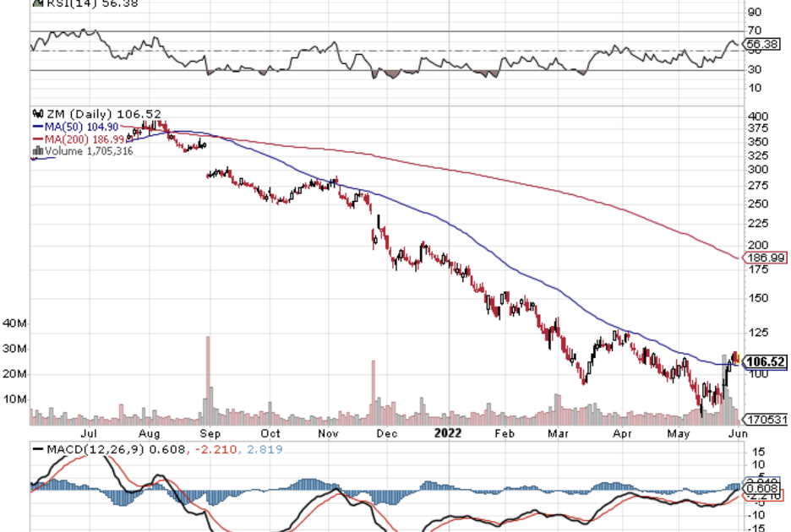Click the 40M volume axis label
This screenshot has height=532, width=791.
(x=14, y=323)
